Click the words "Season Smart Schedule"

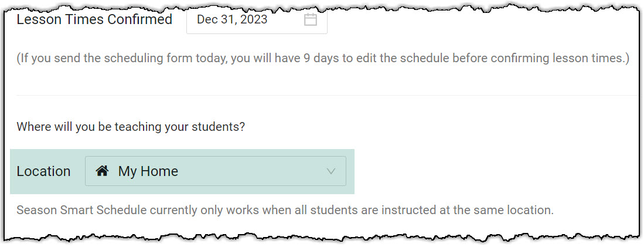click(76, 209)
